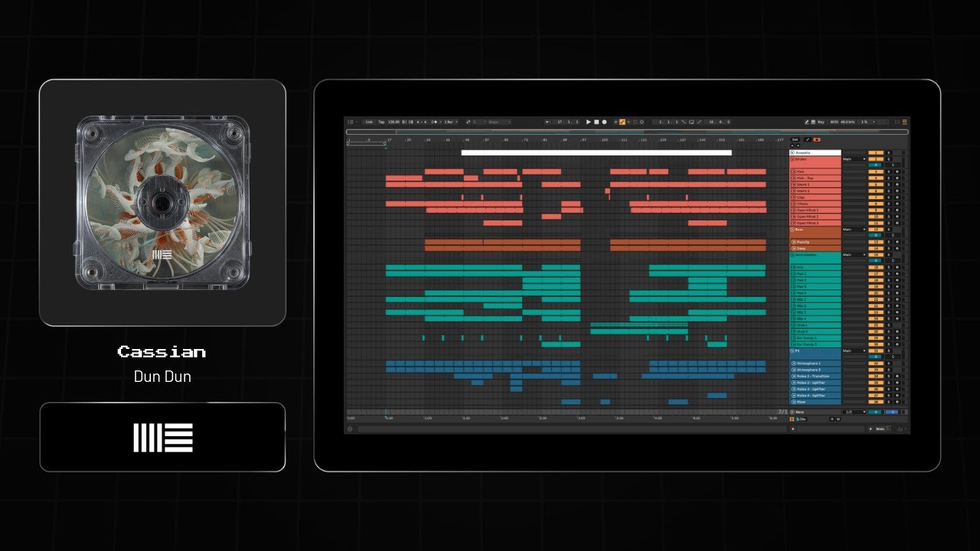Arm the Punchy track for recording

896,242
